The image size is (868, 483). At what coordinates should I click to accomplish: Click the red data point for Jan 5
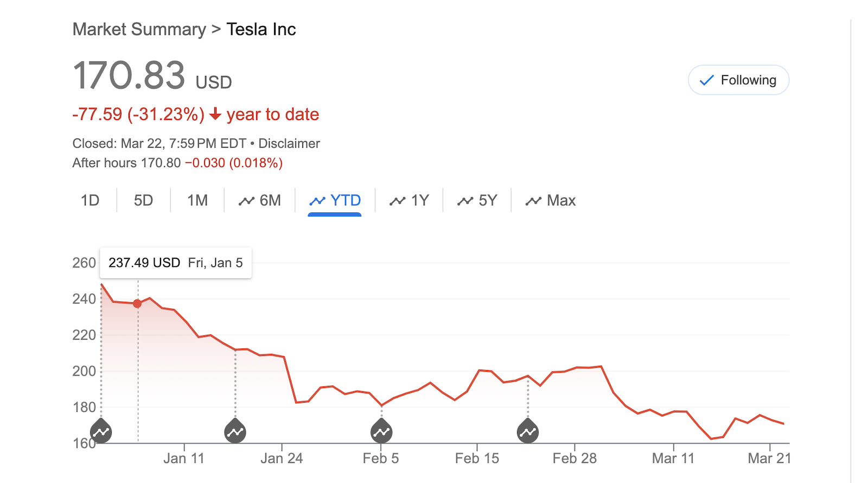click(138, 304)
